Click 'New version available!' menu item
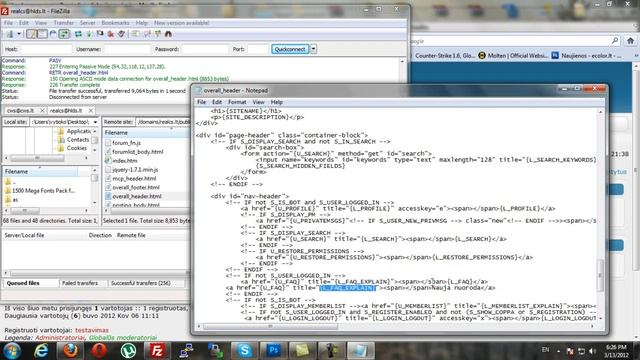 [x=182, y=23]
